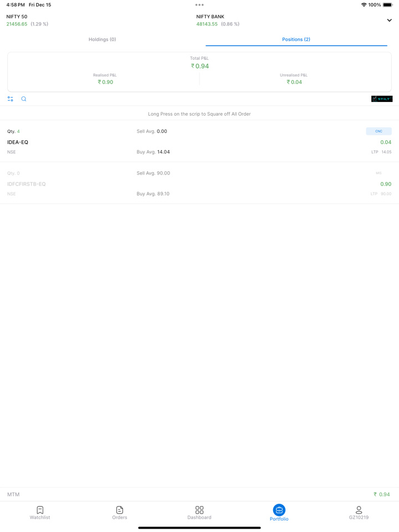Switch to the Holdings (0) tab
Image resolution: width=399 pixels, height=532 pixels.
pos(103,39)
